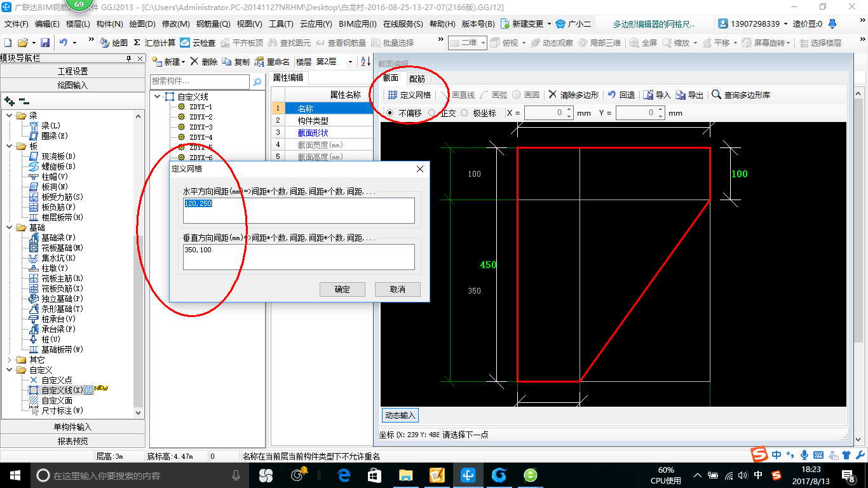Click 确定 in the 定义网格 dialog
This screenshot has height=488, width=868.
click(342, 289)
